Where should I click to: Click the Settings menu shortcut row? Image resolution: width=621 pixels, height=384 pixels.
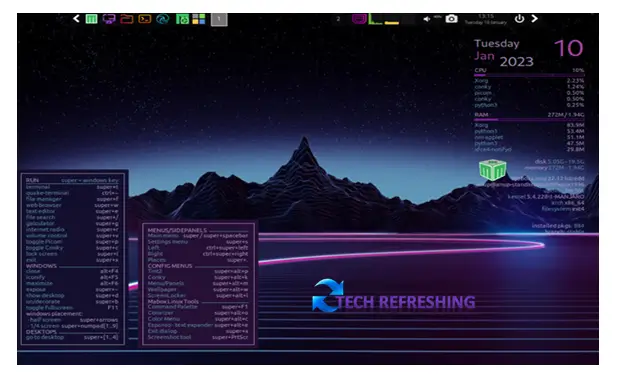click(x=198, y=241)
